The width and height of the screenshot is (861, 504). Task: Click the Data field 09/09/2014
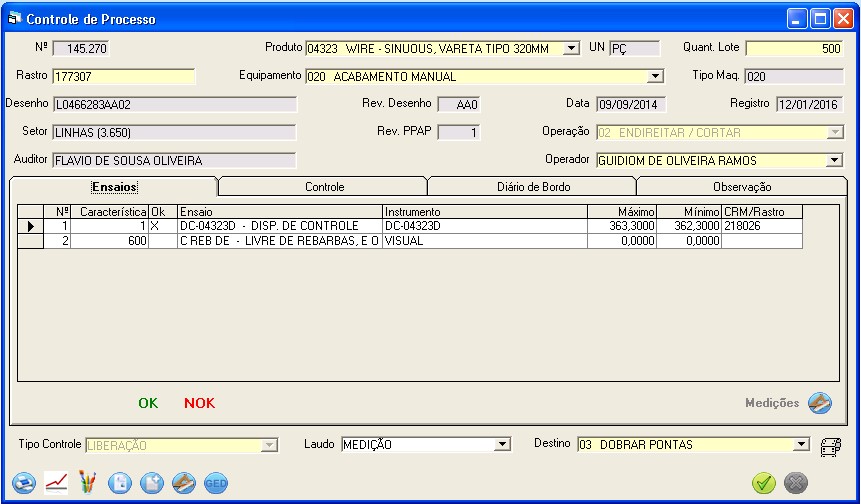pos(631,104)
